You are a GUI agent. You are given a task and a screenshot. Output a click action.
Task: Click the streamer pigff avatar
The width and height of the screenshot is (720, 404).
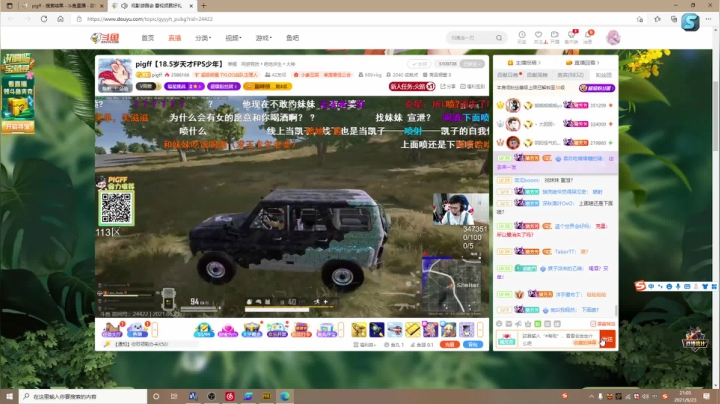[x=114, y=75]
